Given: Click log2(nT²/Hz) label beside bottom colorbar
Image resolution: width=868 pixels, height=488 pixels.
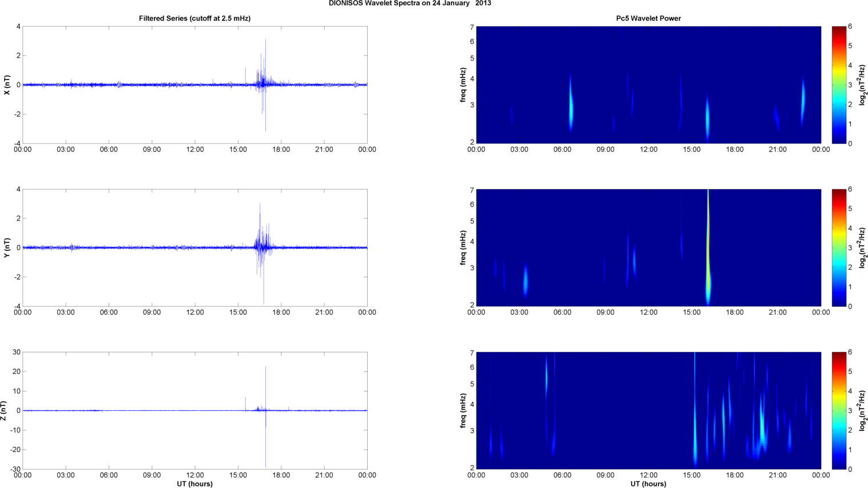Looking at the screenshot, I should (x=862, y=411).
